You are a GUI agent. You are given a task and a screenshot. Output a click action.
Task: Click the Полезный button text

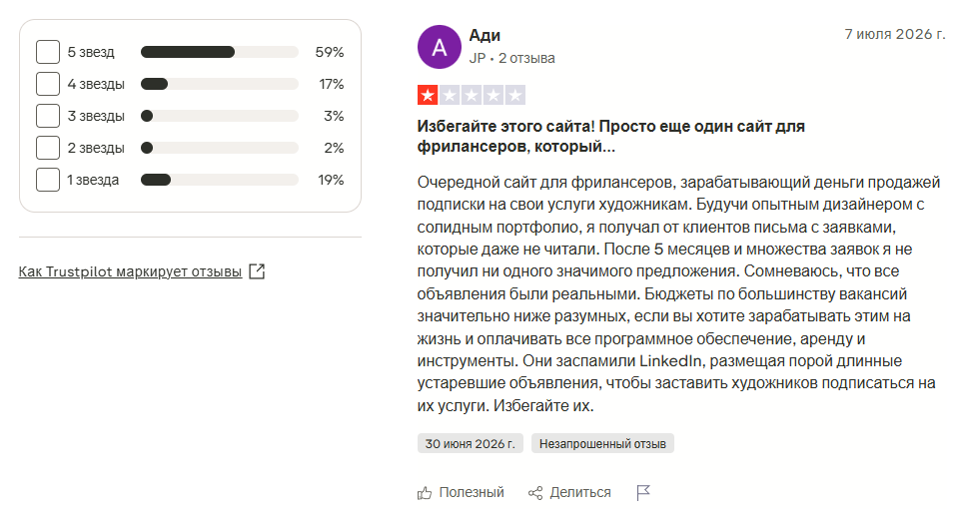click(x=472, y=493)
